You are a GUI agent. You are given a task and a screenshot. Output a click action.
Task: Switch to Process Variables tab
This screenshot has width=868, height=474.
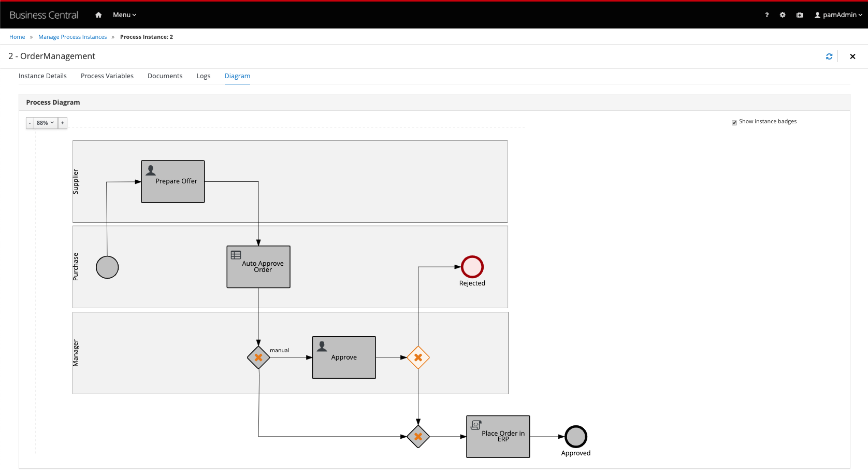(x=107, y=76)
